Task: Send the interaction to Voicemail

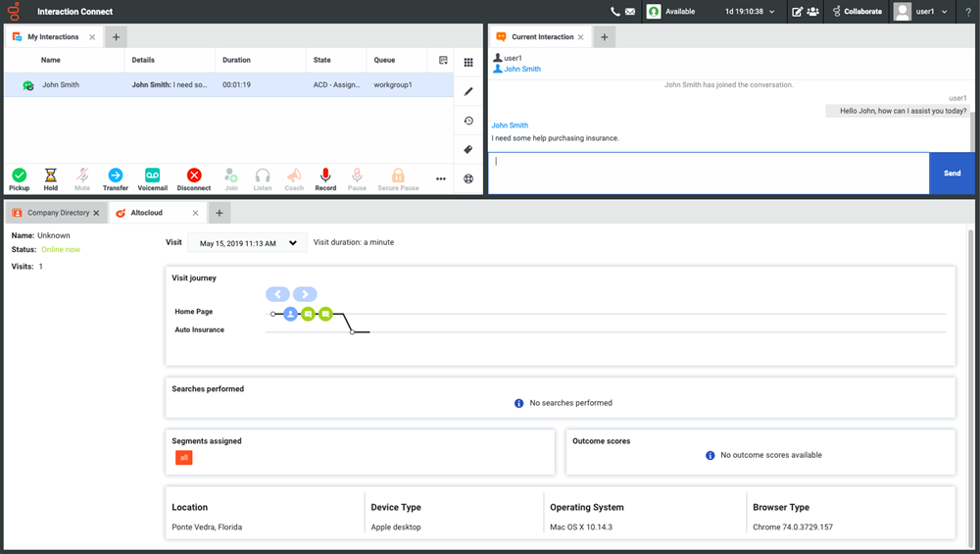Action: pyautogui.click(x=152, y=178)
